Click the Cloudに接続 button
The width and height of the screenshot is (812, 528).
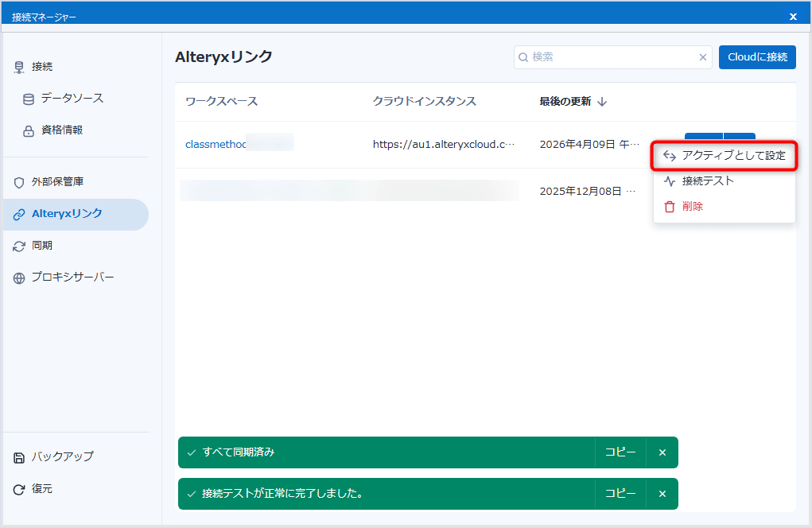[x=756, y=56]
